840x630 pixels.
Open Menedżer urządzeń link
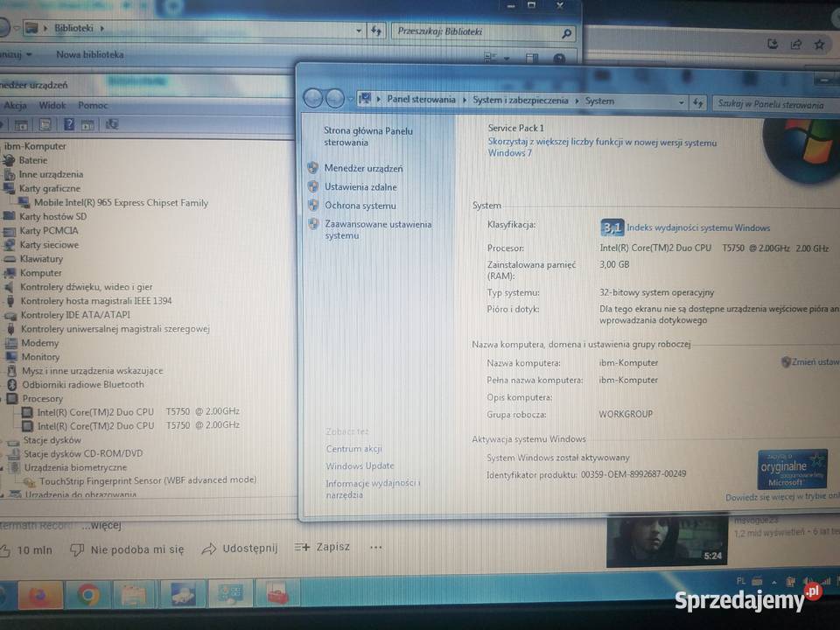click(x=363, y=168)
